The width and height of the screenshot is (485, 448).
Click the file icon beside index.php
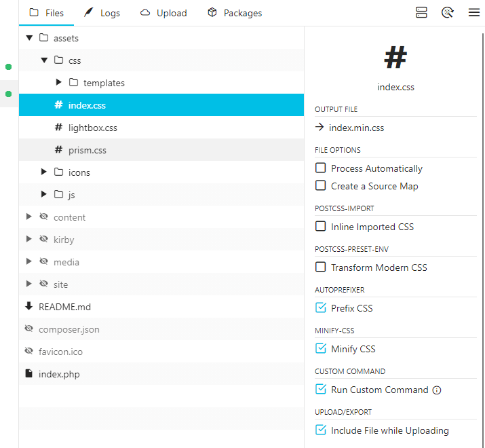pos(28,373)
